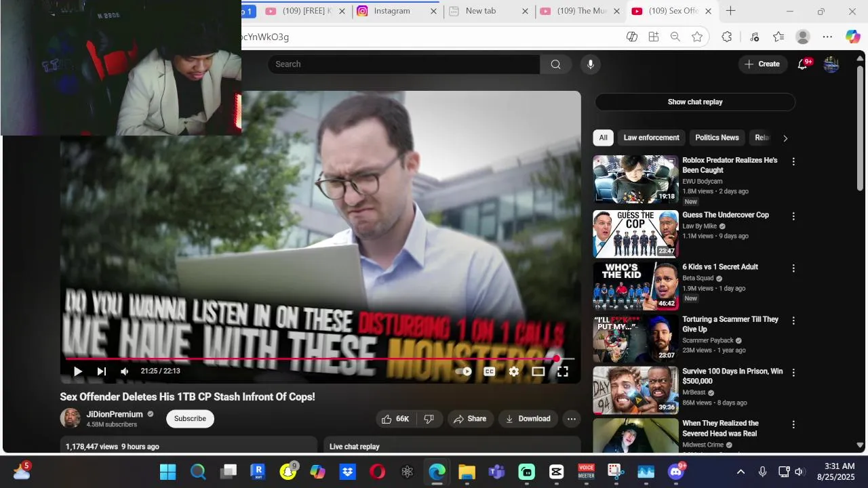This screenshot has width=868, height=488.
Task: Open options menu for Guess The Undercover Cop
Action: coord(793,216)
